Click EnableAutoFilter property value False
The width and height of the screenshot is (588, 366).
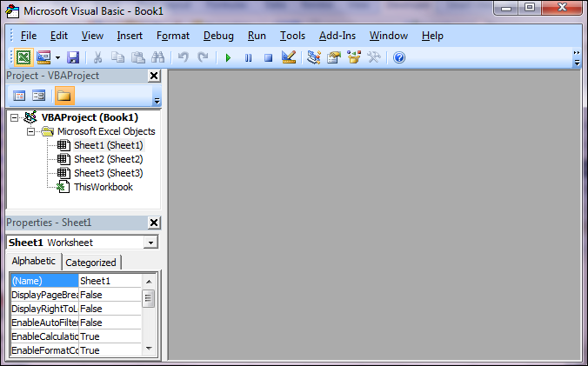click(110, 323)
